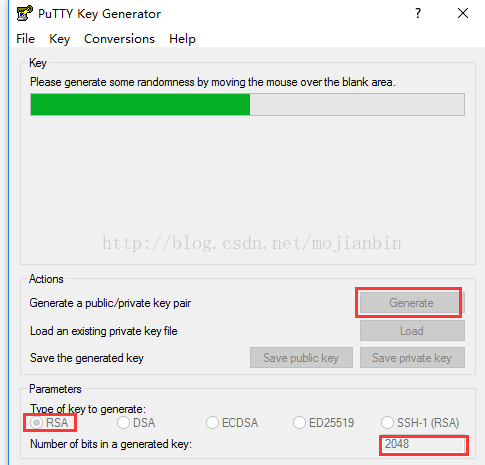Click Save public key button
Image resolution: width=485 pixels, height=465 pixels.
[301, 358]
